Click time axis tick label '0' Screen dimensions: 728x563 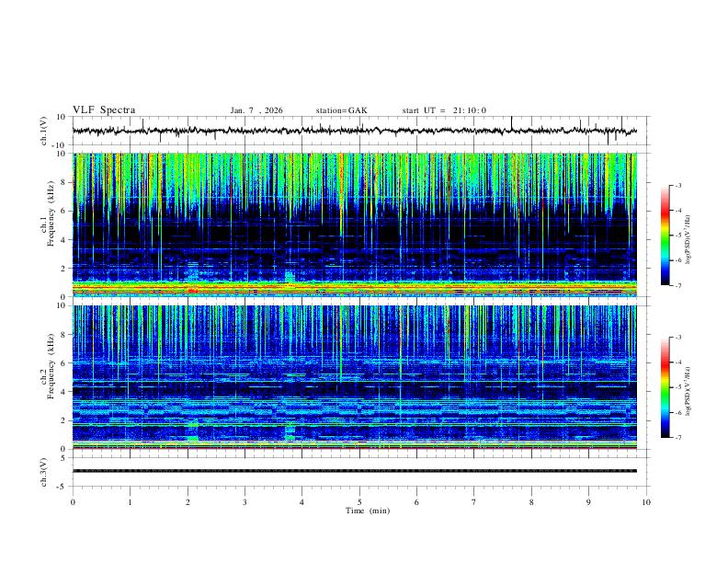tap(73, 502)
